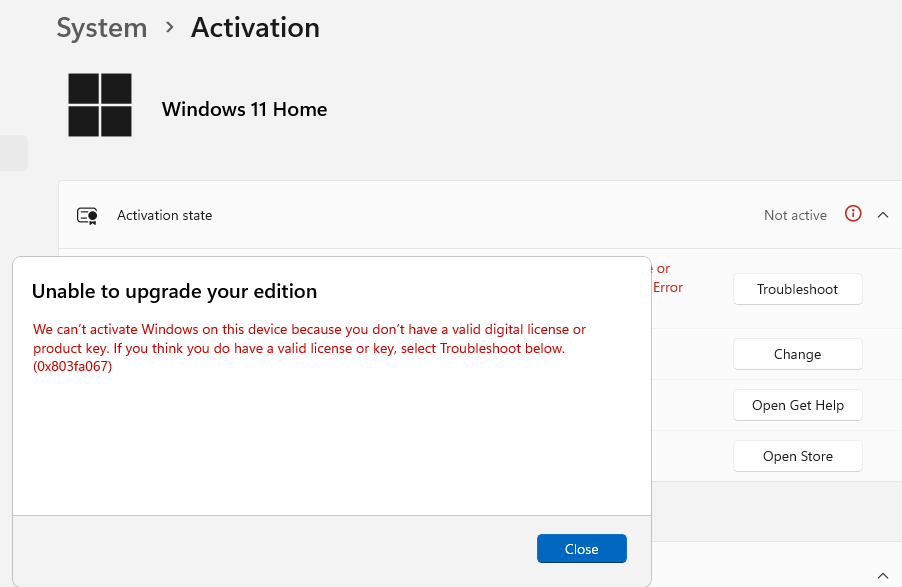The height and width of the screenshot is (587, 902).
Task: Close the 'Unable to upgrade your edition' dialog
Action: [581, 548]
